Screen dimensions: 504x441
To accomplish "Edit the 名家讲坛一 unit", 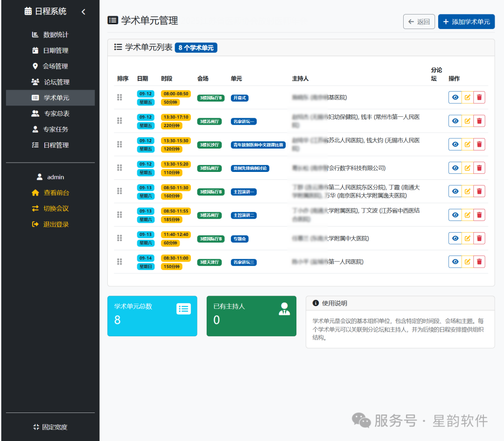I will 467,121.
